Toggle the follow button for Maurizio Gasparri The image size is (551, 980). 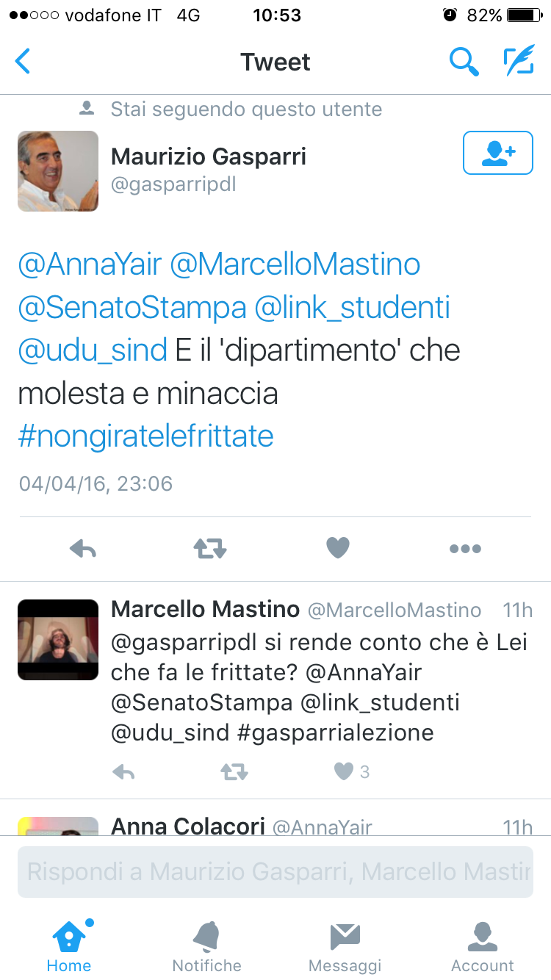click(497, 153)
